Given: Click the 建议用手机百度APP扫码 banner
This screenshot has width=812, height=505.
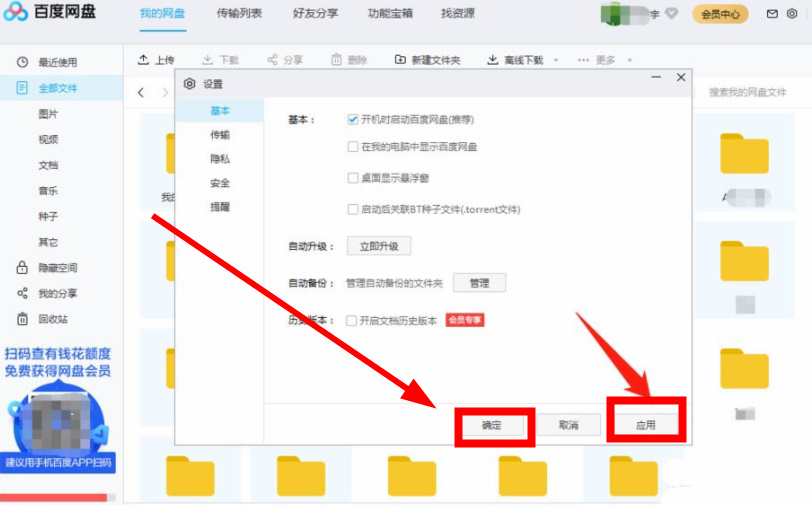Looking at the screenshot, I should pos(58,463).
